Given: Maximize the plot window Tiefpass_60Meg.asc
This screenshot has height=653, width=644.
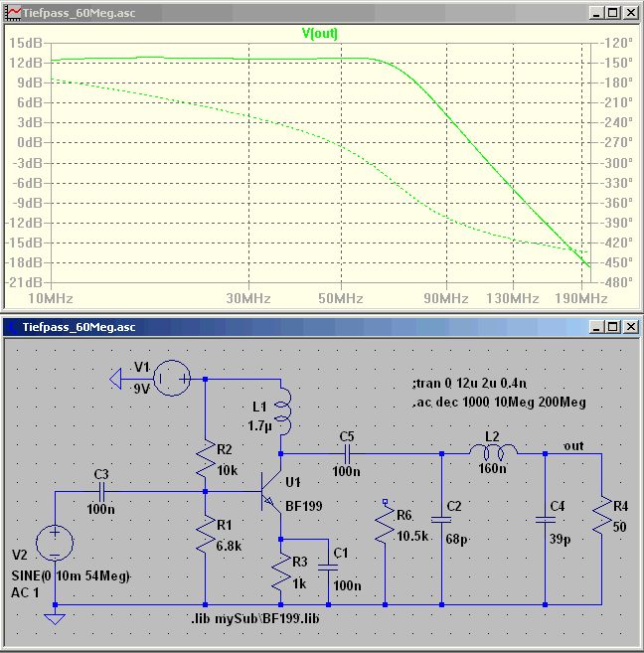Looking at the screenshot, I should click(x=613, y=13).
